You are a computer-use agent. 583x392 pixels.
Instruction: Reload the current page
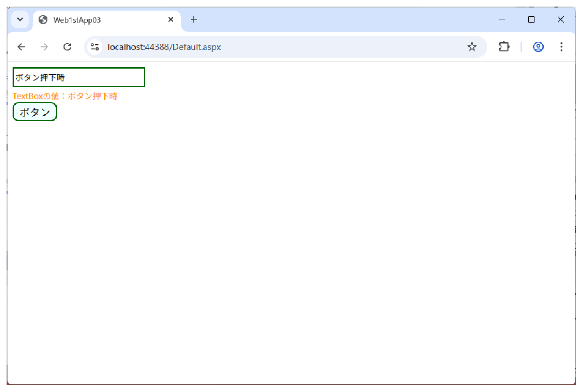point(68,47)
